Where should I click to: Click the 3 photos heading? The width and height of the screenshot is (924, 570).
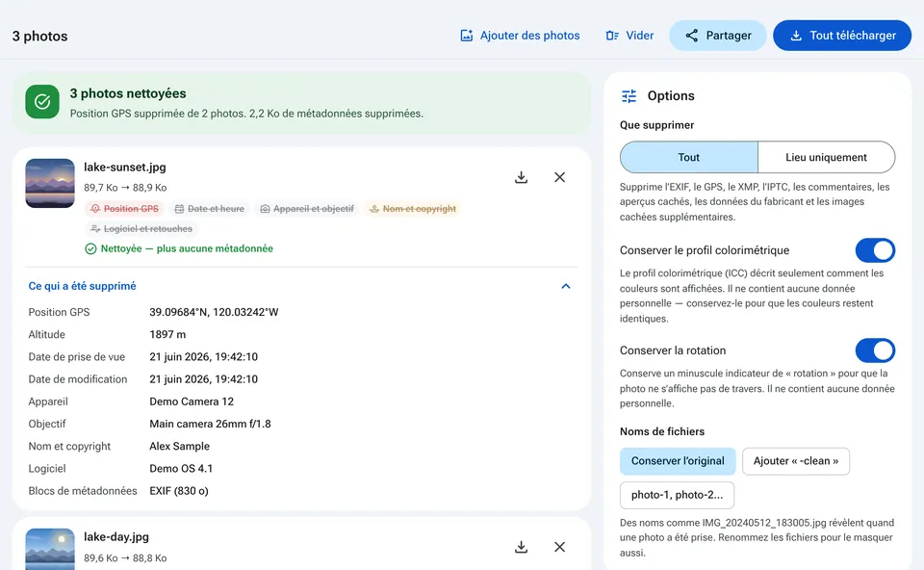pyautogui.click(x=40, y=37)
